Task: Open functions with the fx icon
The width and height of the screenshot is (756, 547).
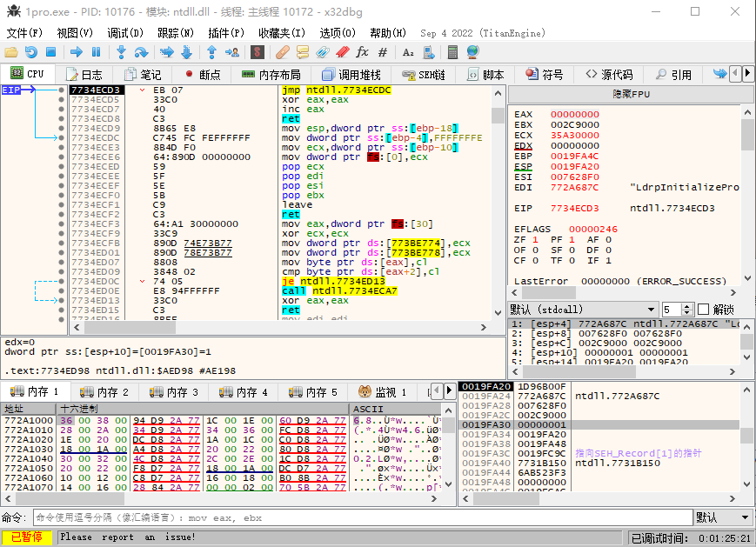Action: click(362, 52)
